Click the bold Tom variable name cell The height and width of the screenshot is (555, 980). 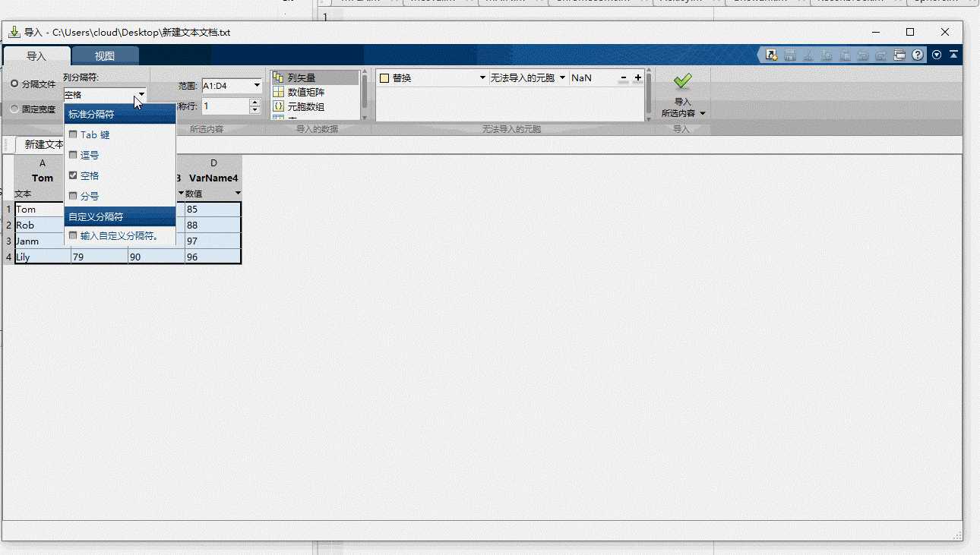43,178
